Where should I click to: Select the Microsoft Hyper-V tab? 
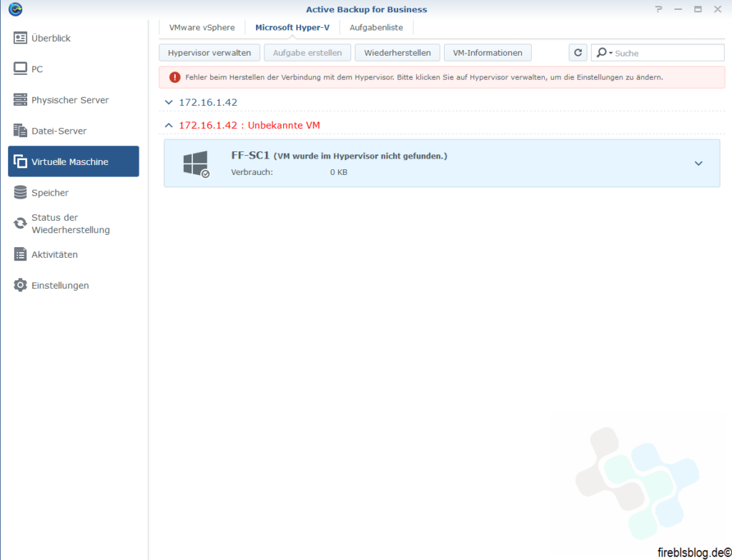292,28
